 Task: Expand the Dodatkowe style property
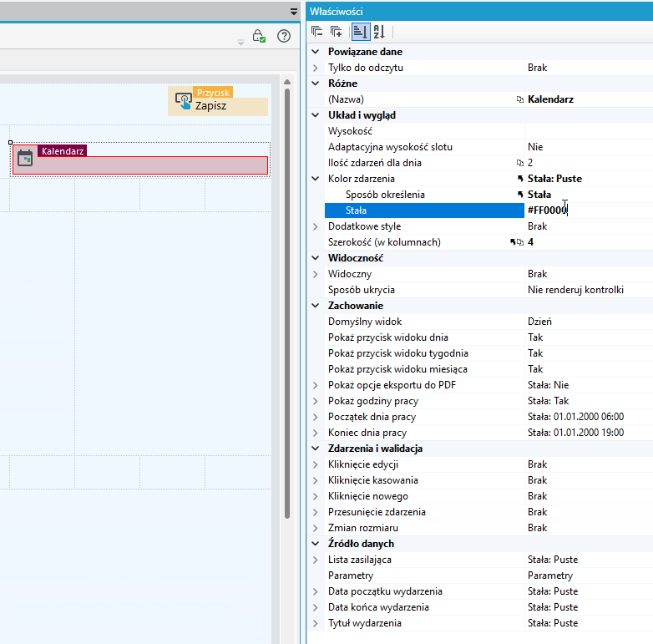316,226
